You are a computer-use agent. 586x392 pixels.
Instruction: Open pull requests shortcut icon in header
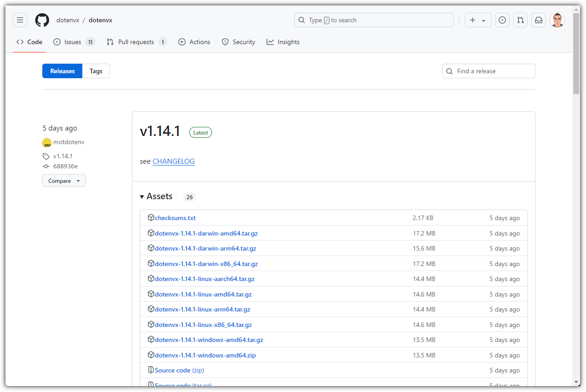point(520,20)
